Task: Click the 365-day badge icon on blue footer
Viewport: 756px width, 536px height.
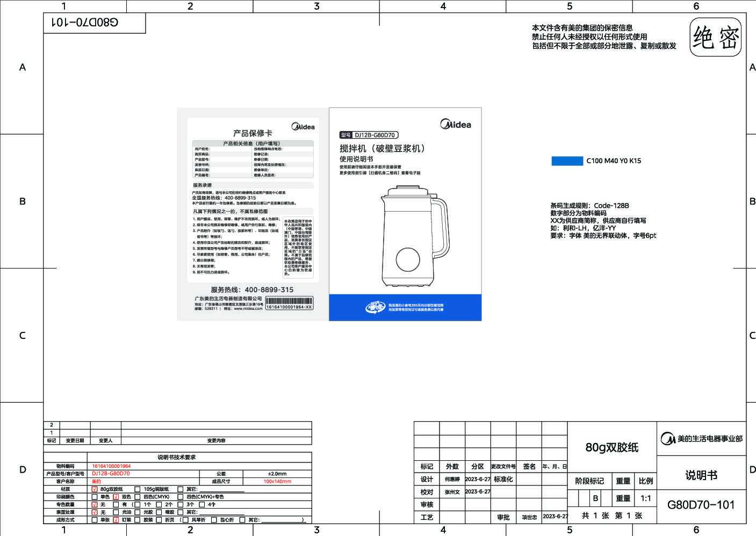Action: 376,308
